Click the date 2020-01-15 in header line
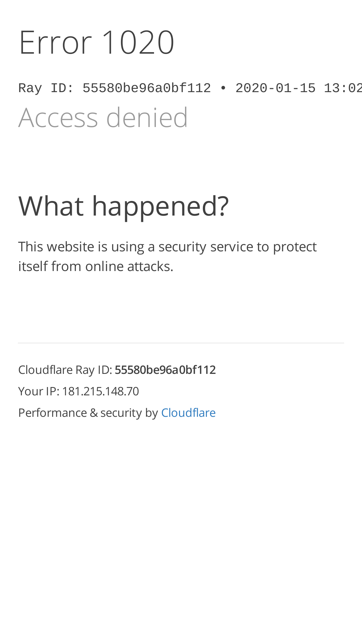The width and height of the screenshot is (362, 644). (x=276, y=89)
